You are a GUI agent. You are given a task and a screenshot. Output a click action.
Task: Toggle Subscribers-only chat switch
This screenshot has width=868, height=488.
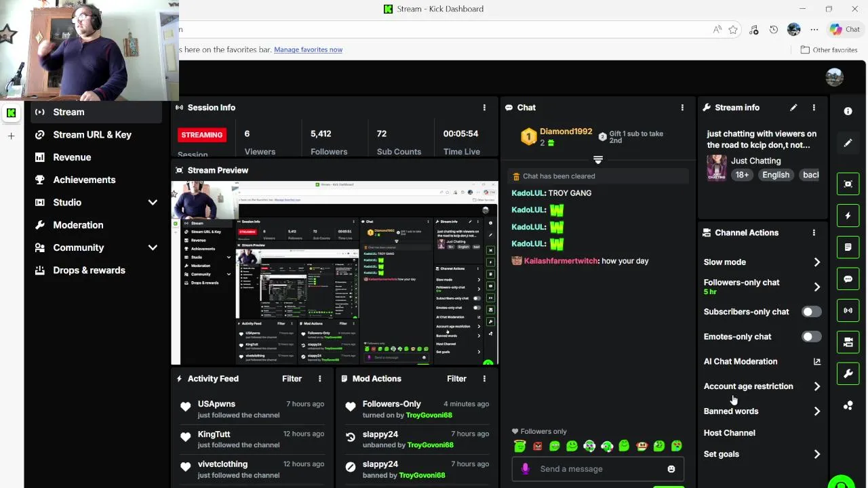click(x=811, y=312)
